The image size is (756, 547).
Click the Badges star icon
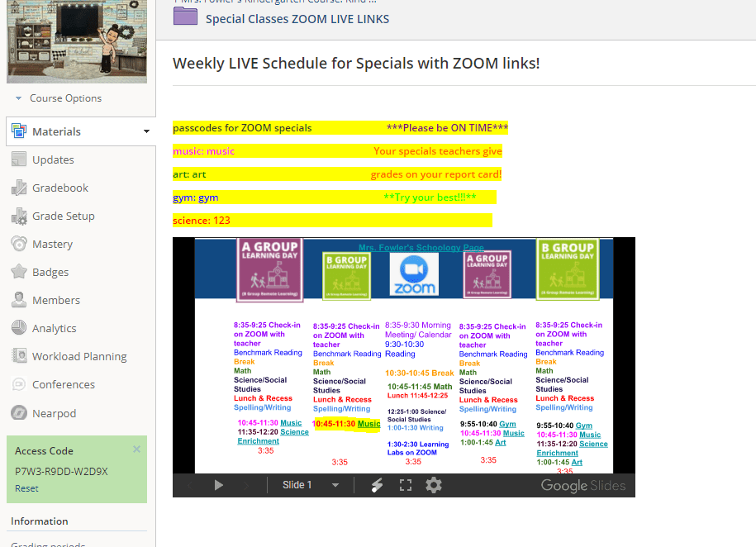(19, 272)
